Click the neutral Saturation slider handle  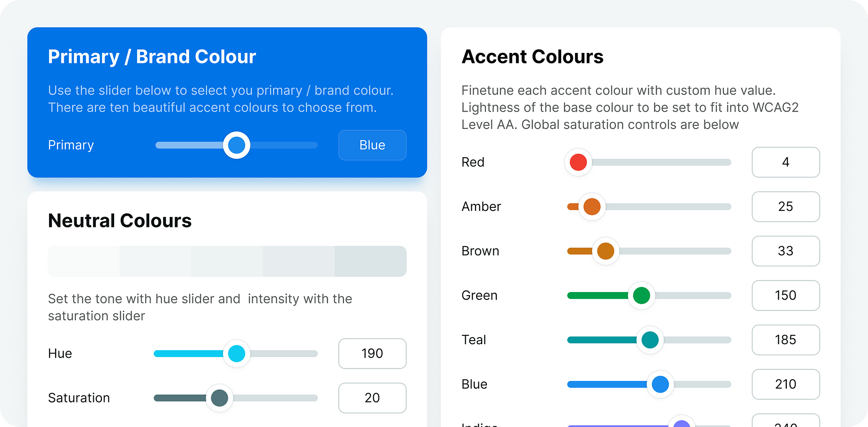(220, 398)
